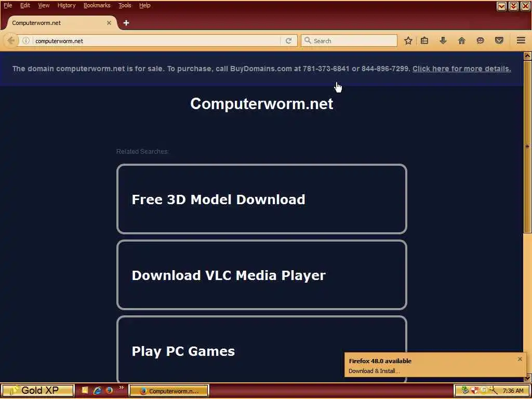This screenshot has width=532, height=399.
Task: Go to the Home page icon
Action: (461, 41)
